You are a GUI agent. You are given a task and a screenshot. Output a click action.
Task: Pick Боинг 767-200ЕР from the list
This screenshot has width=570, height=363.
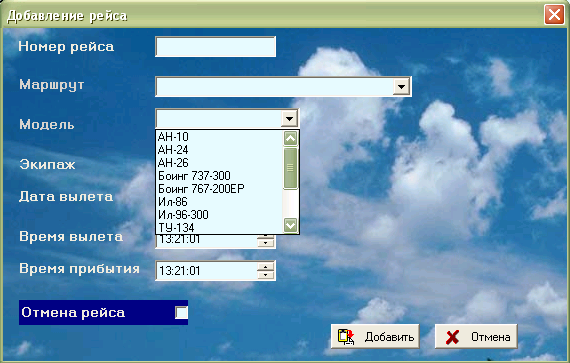pyautogui.click(x=220, y=189)
